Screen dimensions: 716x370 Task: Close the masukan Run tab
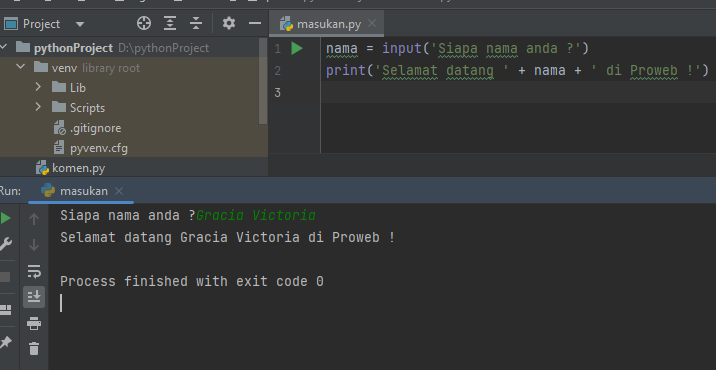point(119,191)
